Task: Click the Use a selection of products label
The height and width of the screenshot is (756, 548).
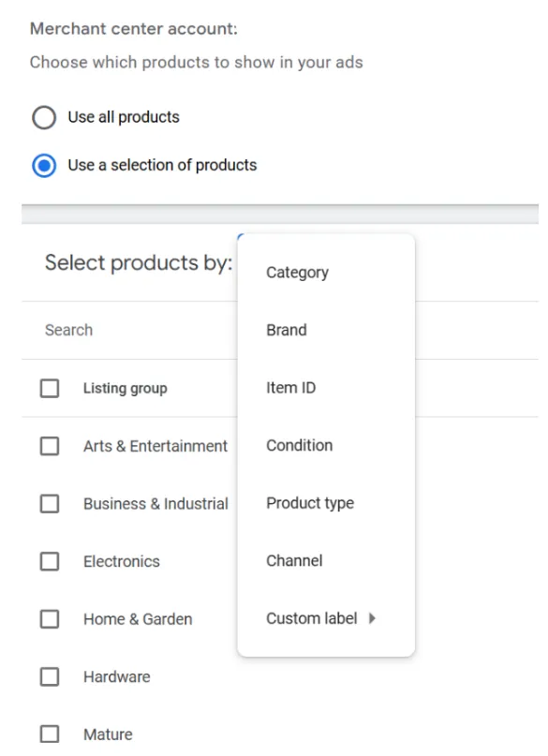Action: tap(162, 166)
